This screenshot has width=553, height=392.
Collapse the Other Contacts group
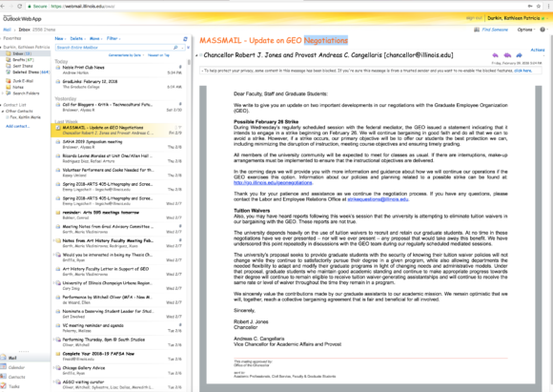[3, 112]
